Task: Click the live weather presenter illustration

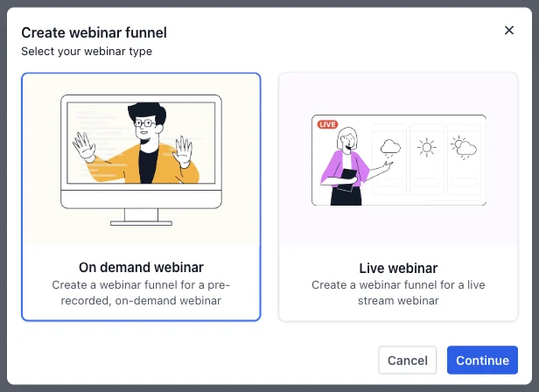Action: point(399,160)
